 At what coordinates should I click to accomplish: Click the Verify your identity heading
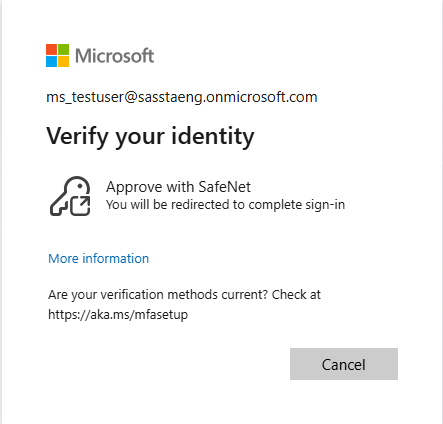tap(150, 137)
